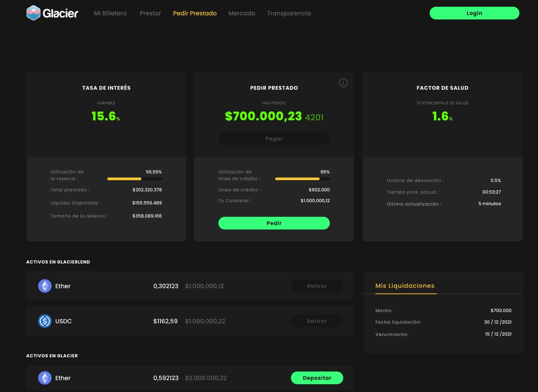Click the credit line utilization progress bar
The image size is (538, 392).
tap(302, 179)
